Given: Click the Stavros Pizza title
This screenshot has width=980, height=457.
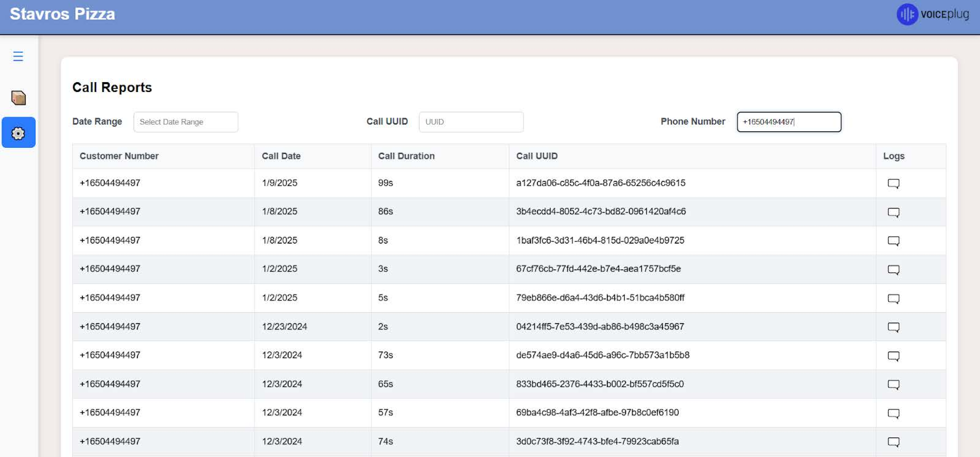Looking at the screenshot, I should tap(62, 14).
